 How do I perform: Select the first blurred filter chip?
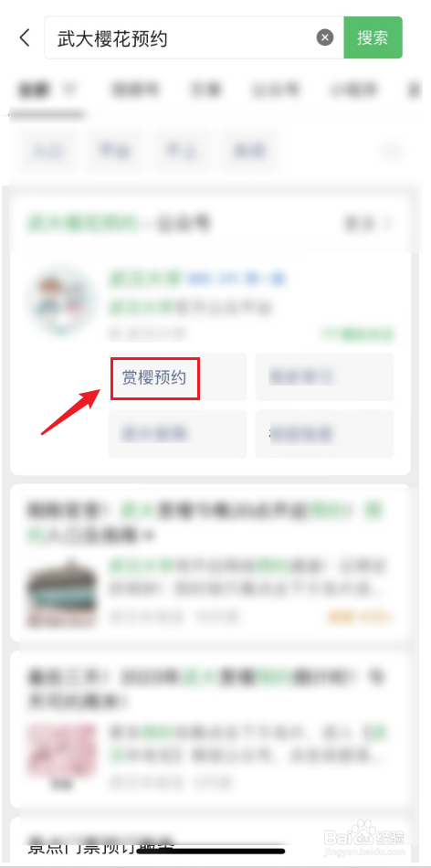pyautogui.click(x=47, y=150)
